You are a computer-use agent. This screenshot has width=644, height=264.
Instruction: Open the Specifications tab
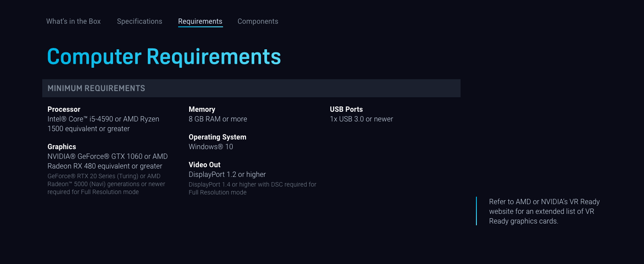(x=139, y=21)
